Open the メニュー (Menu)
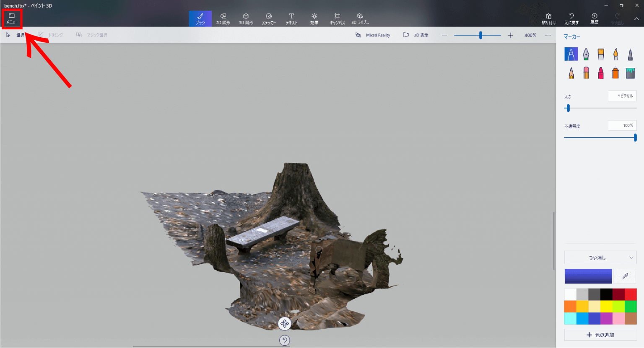This screenshot has width=644, height=348. [x=12, y=18]
